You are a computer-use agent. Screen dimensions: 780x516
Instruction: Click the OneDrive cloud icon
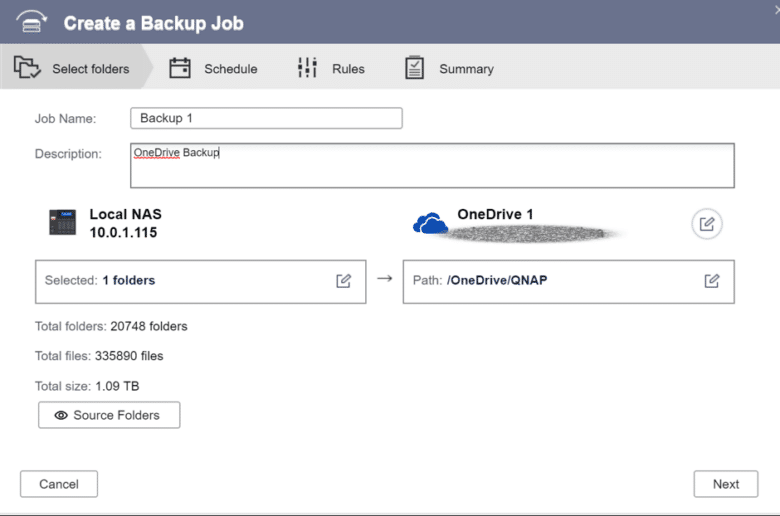coord(430,223)
